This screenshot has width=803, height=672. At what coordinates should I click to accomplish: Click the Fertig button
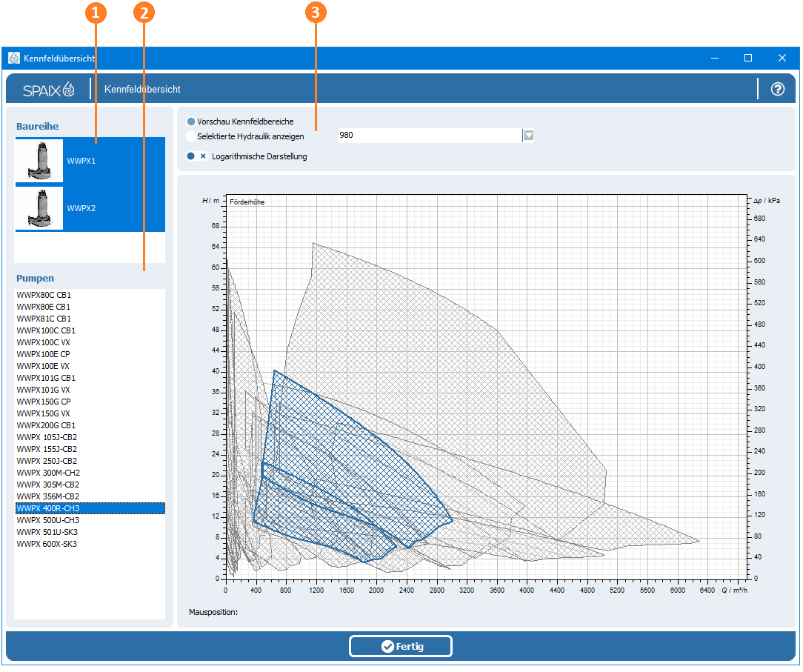[x=401, y=646]
